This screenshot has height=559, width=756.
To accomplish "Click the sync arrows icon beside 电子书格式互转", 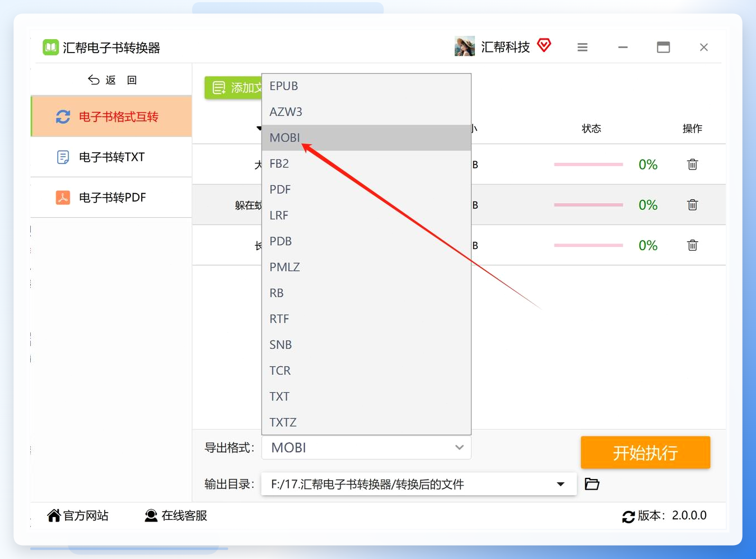I will click(x=63, y=116).
